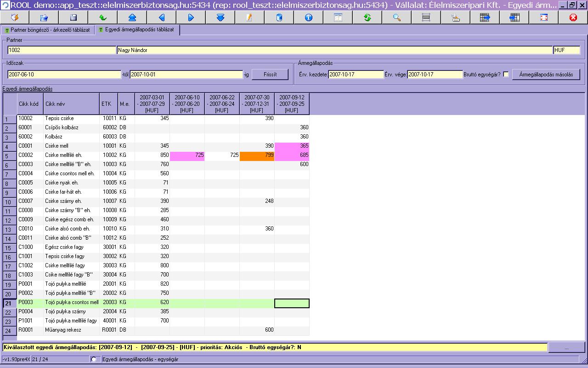Click the magnifying glass search icon
Image resolution: width=588 pixels, height=368 pixels.
click(397, 17)
